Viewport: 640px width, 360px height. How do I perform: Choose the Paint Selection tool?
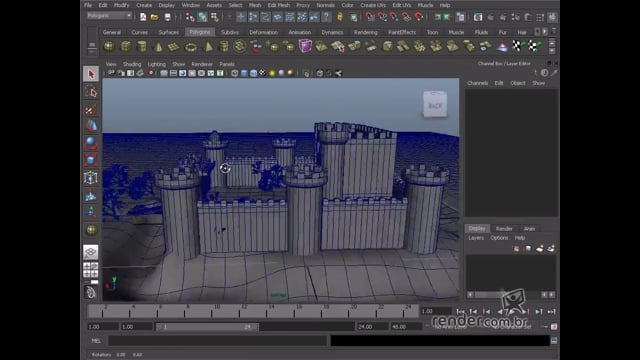click(91, 109)
